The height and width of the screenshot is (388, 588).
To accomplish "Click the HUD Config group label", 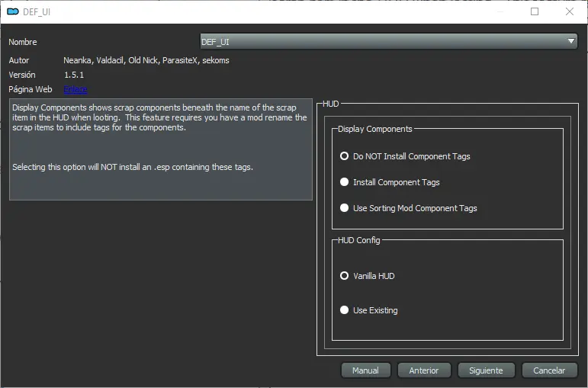I will point(359,240).
